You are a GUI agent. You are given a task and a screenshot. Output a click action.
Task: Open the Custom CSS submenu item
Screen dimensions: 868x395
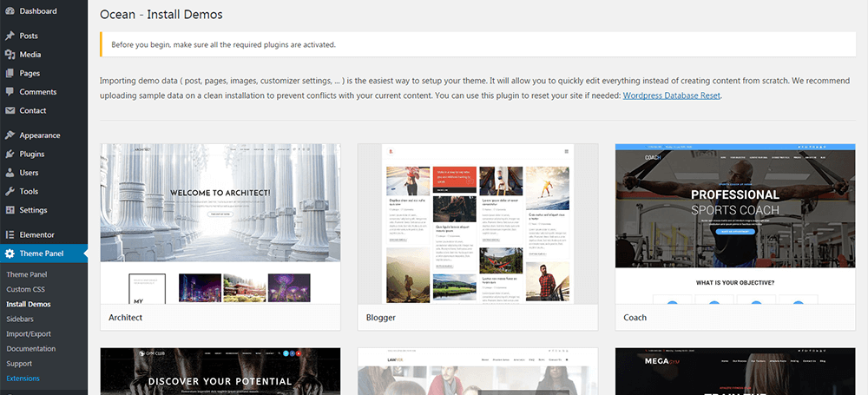(25, 289)
